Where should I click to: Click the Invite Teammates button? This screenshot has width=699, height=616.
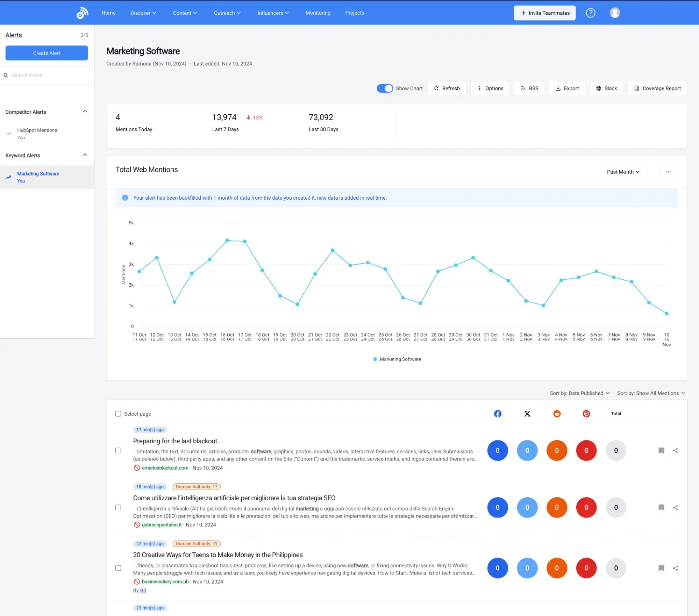[545, 13]
